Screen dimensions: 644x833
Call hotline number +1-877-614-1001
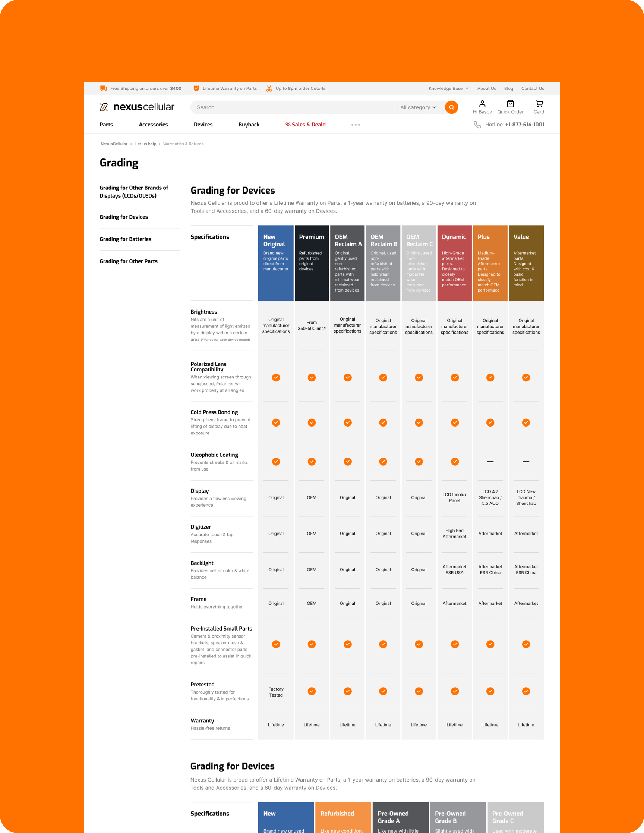525,125
